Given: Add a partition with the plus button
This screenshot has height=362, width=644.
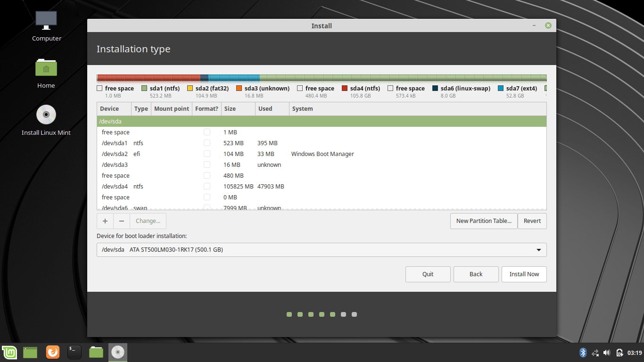Looking at the screenshot, I should pyautogui.click(x=105, y=221).
